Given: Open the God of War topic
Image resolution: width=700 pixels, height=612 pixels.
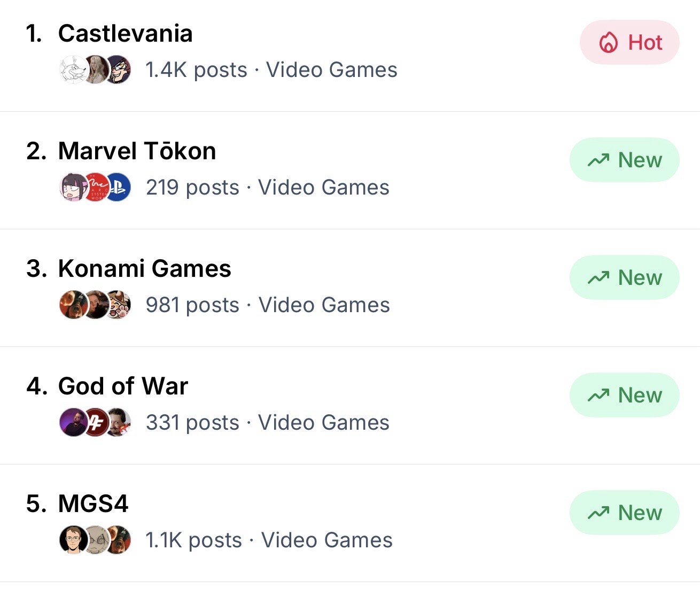Looking at the screenshot, I should click(123, 386).
